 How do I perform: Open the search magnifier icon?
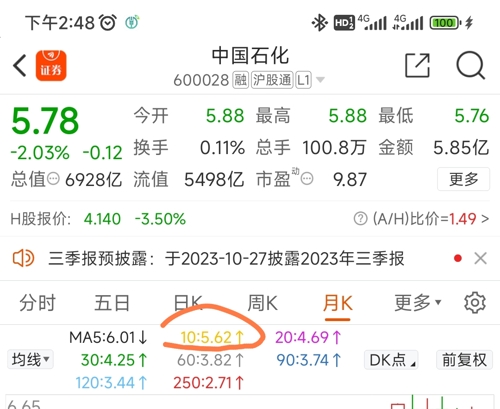click(x=471, y=65)
